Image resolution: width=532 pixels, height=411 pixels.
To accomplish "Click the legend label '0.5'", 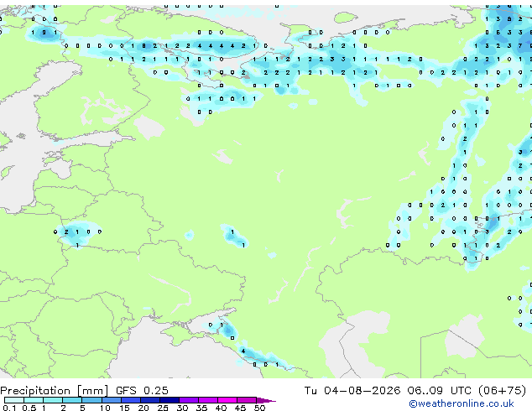I will (29, 408).
